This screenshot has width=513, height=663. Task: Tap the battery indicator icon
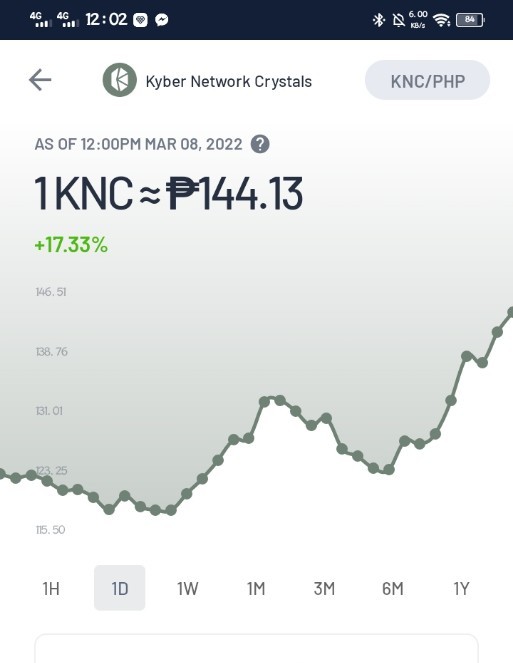tap(470, 20)
